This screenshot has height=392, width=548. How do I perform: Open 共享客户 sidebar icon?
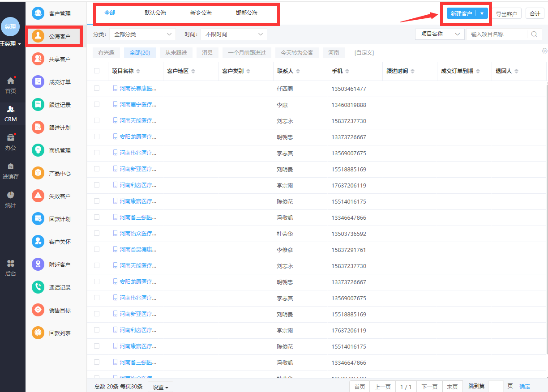click(x=38, y=59)
